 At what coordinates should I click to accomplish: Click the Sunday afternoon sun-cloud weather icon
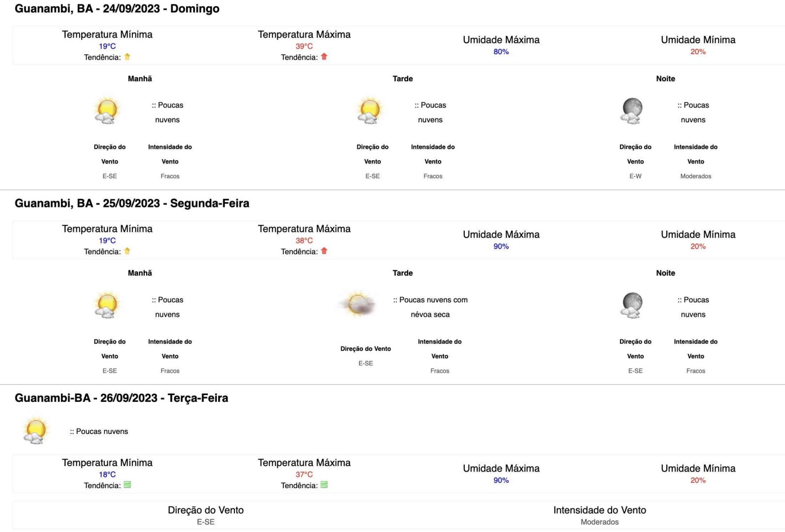click(370, 110)
